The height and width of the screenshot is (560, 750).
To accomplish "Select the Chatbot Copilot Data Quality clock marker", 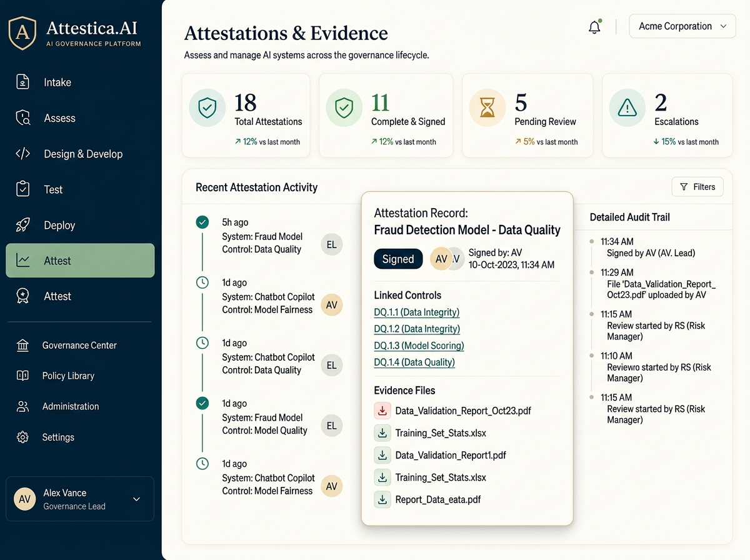I will (x=202, y=342).
